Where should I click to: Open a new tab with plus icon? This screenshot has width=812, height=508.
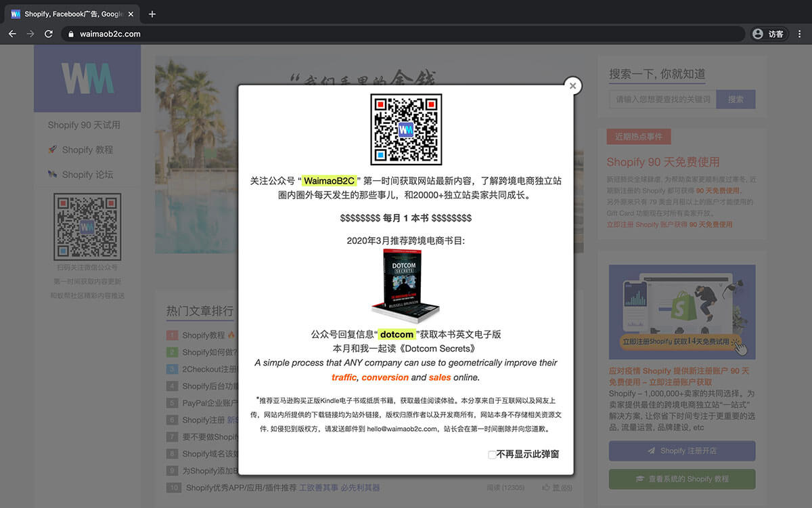pyautogui.click(x=152, y=14)
